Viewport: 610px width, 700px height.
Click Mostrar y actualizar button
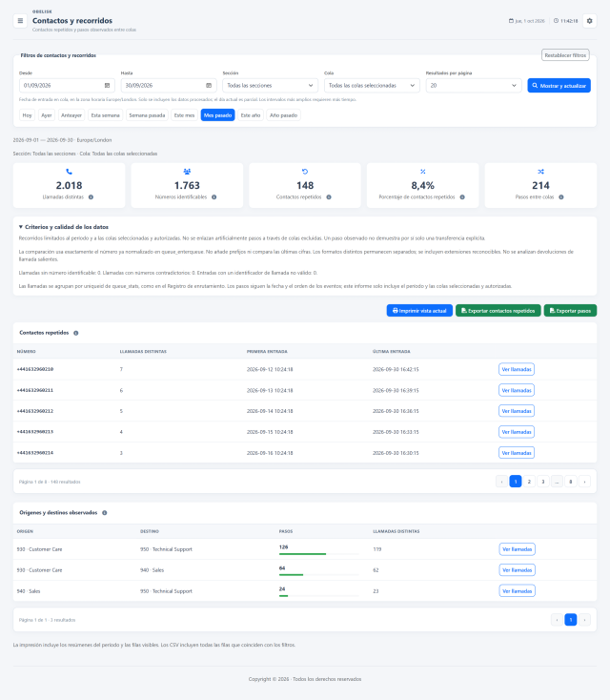click(559, 86)
